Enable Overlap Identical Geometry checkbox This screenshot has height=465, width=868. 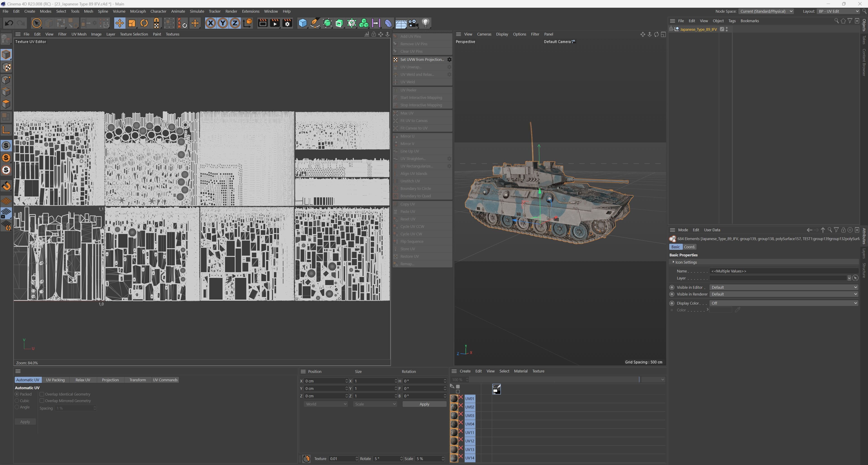click(x=42, y=394)
